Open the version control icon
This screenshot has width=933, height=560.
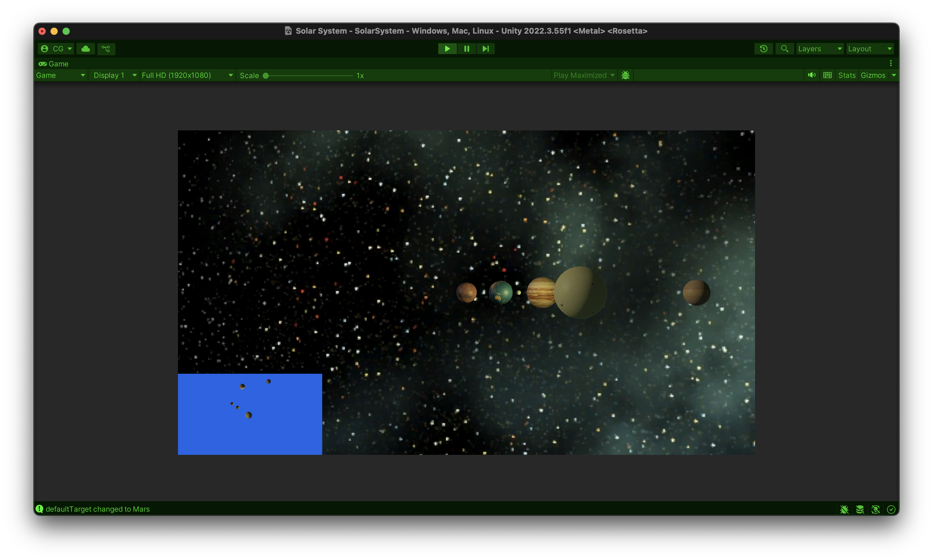pos(106,49)
